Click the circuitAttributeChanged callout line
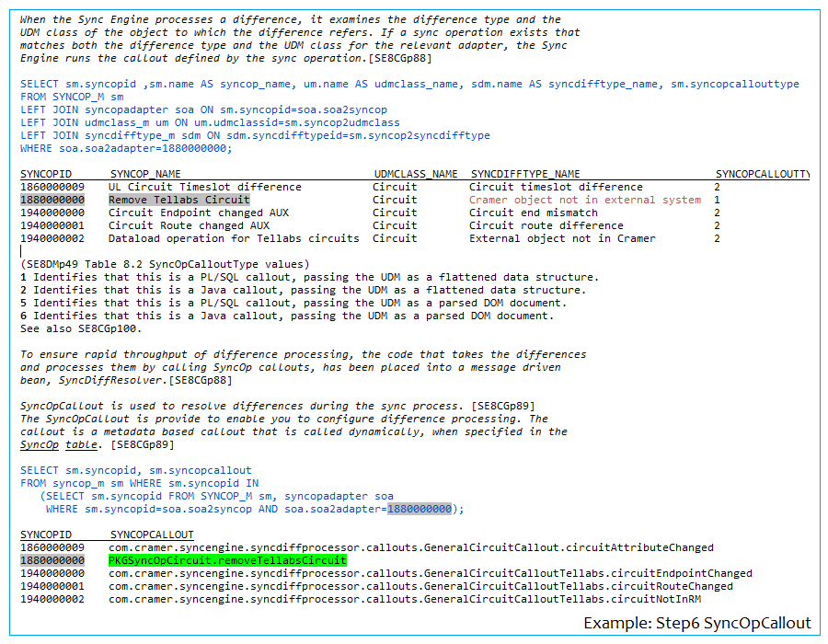This screenshot has width=828, height=644. 410,547
